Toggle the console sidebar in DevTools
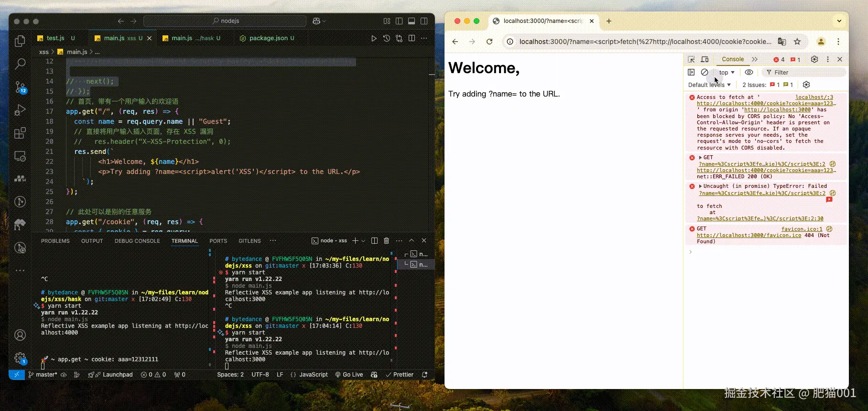 pos(691,72)
